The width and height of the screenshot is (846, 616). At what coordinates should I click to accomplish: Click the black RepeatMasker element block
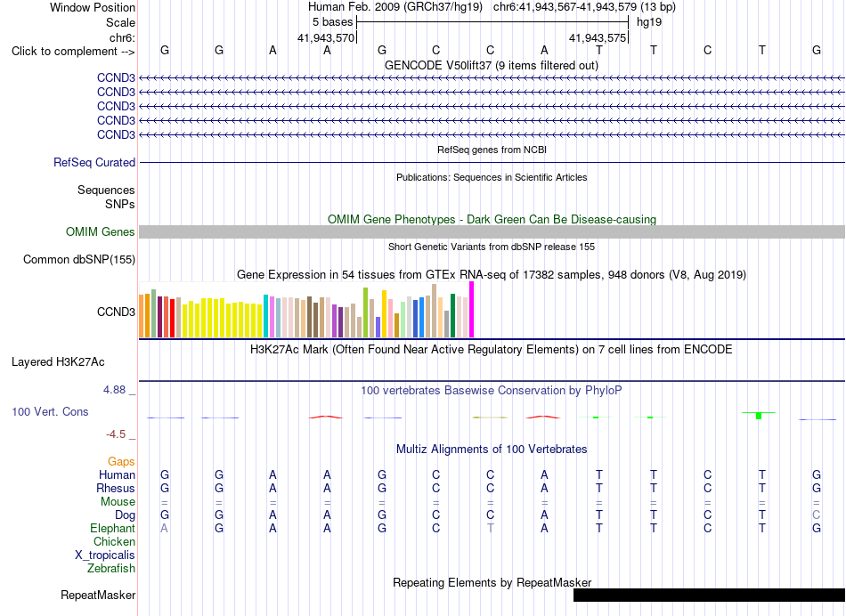(x=709, y=595)
